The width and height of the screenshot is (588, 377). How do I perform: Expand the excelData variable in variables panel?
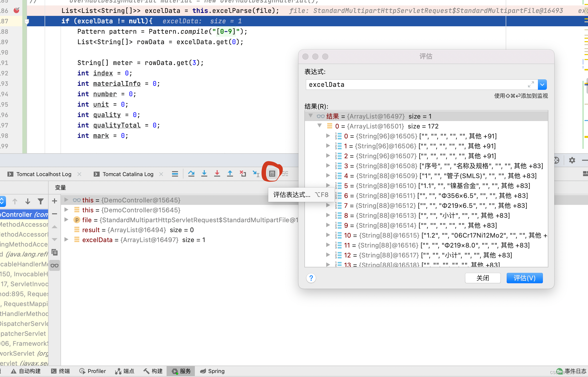pyautogui.click(x=66, y=239)
